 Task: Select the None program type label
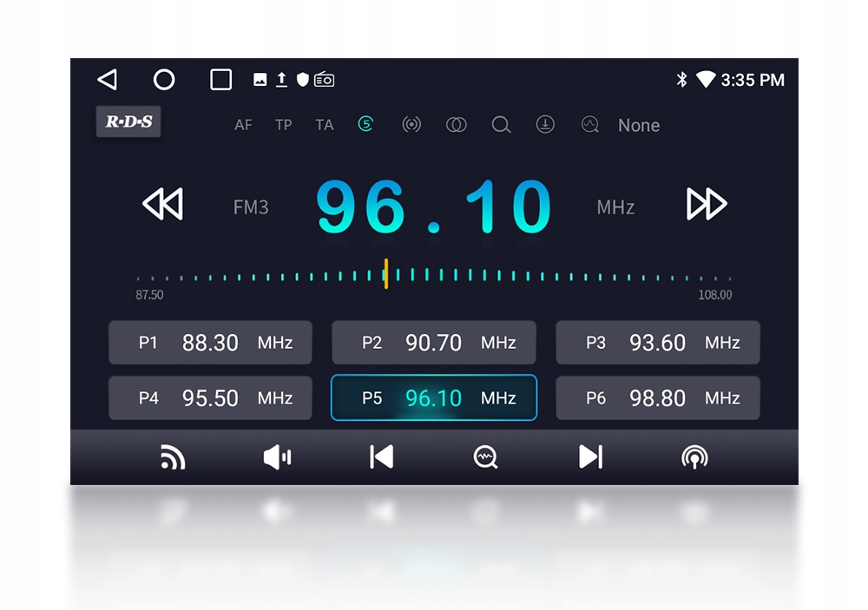(639, 126)
